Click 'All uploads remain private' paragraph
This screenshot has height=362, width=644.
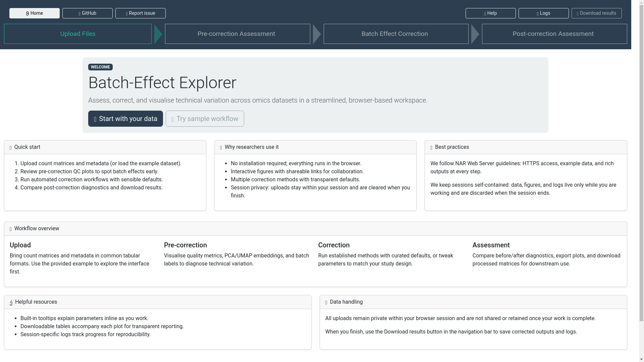(460, 318)
